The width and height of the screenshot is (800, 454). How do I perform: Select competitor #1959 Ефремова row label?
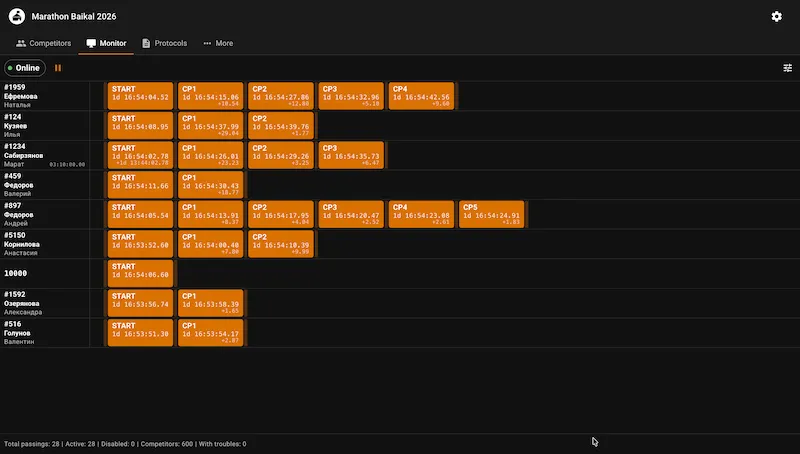45,96
